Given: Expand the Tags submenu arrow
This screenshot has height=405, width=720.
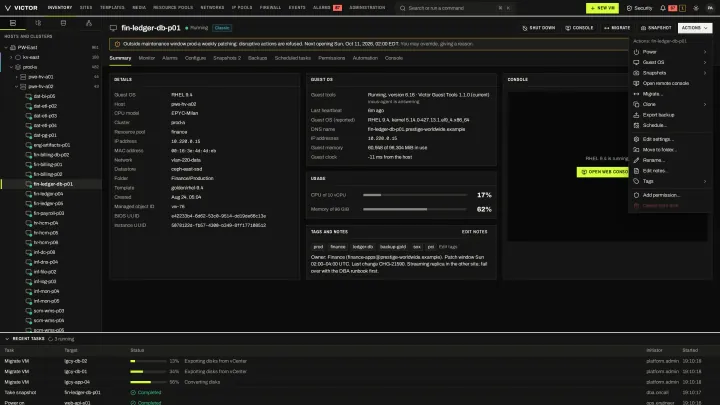Looking at the screenshot, I should (x=705, y=181).
